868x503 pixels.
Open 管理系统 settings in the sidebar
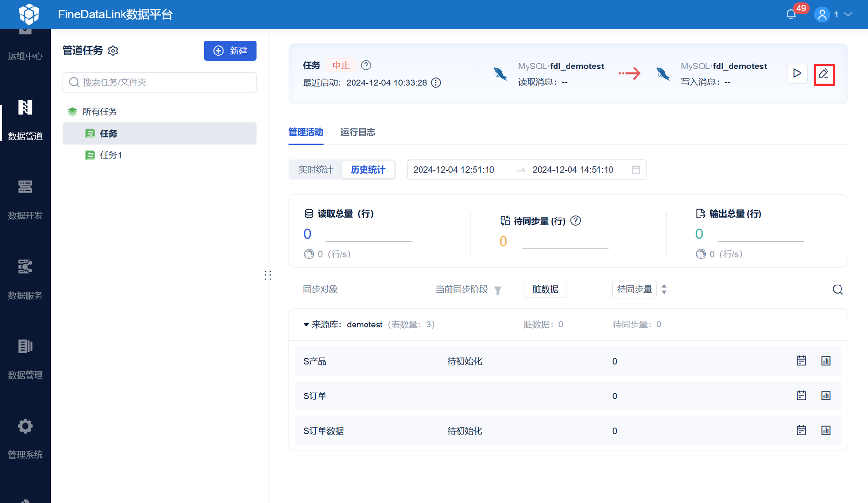pos(25,439)
